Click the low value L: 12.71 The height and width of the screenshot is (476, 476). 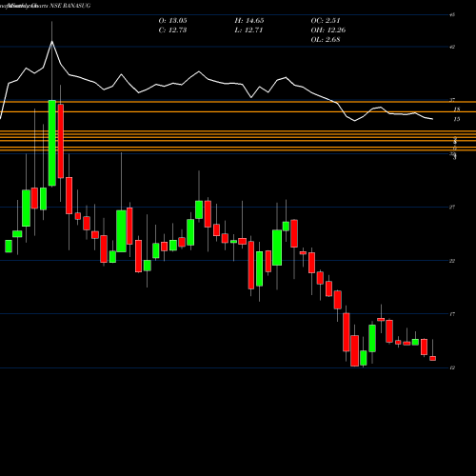[x=248, y=30]
